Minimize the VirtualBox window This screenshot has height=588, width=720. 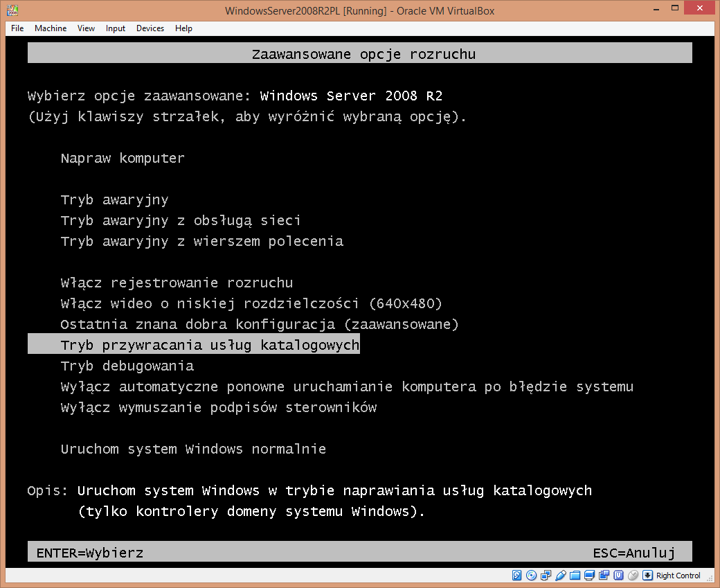(x=656, y=8)
